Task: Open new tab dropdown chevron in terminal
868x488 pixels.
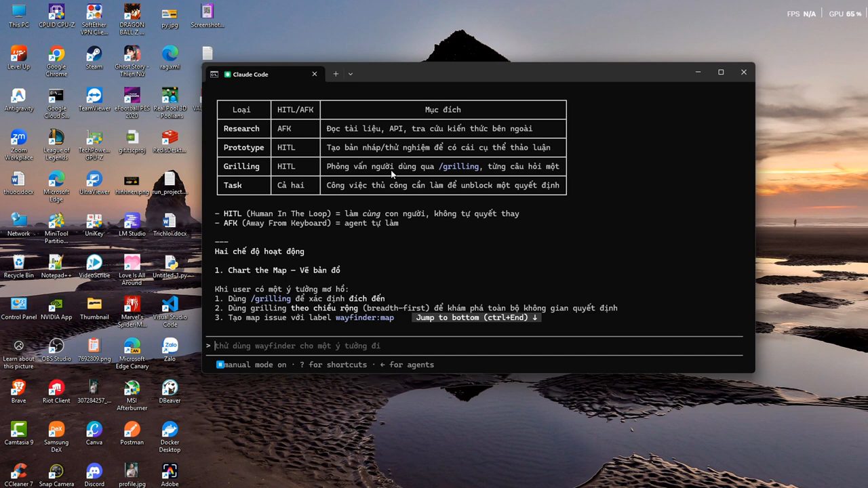Action: click(351, 74)
